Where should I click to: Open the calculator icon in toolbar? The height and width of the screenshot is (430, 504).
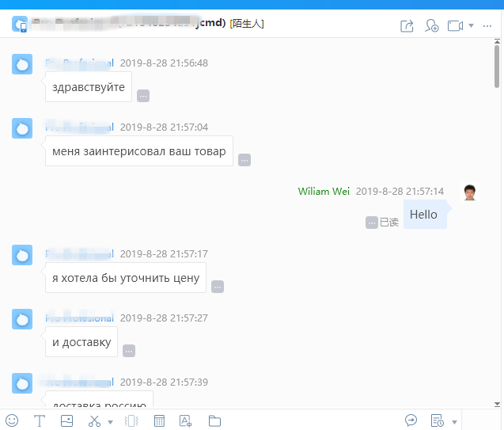[159, 420]
